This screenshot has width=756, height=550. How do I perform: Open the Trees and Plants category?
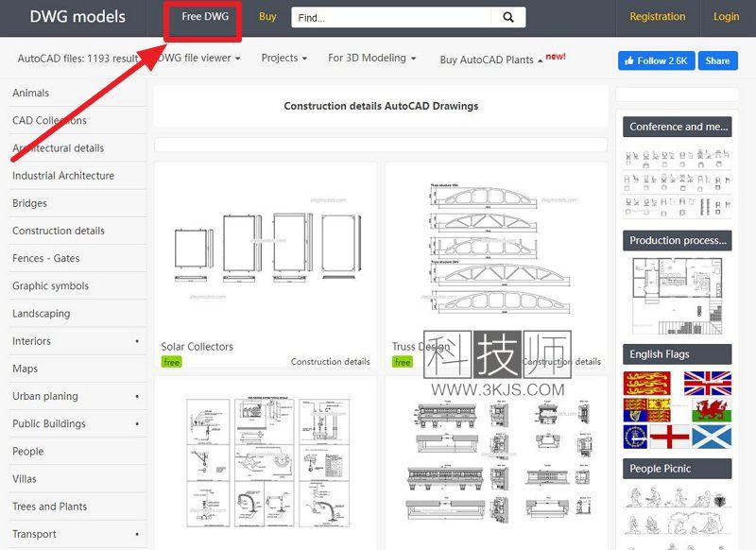(x=50, y=507)
